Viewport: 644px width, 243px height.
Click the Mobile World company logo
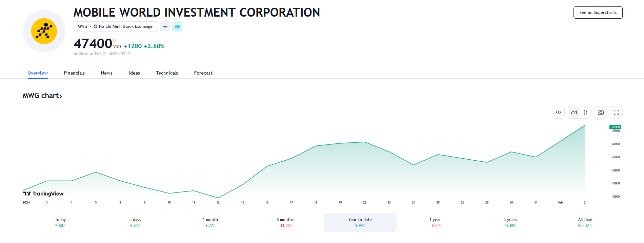click(x=44, y=31)
